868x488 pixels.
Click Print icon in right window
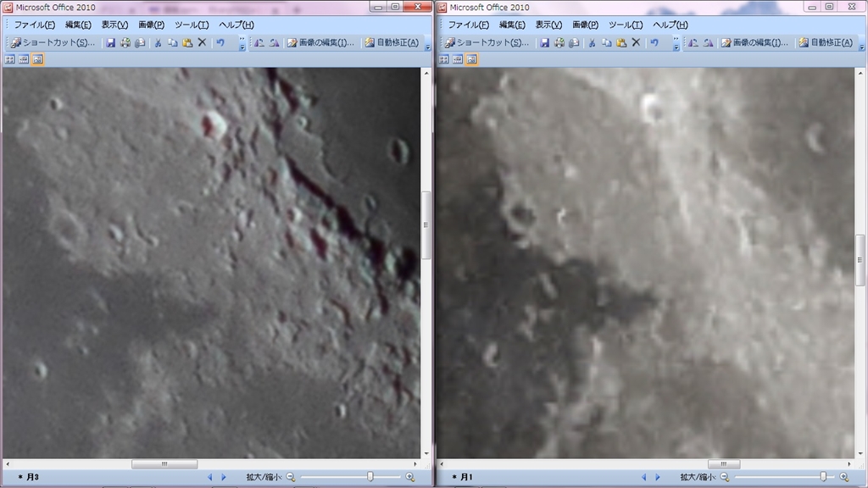click(x=559, y=42)
